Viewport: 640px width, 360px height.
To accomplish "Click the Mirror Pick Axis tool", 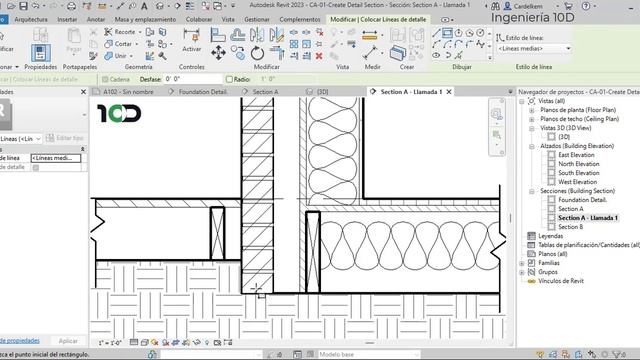I will (x=257, y=35).
